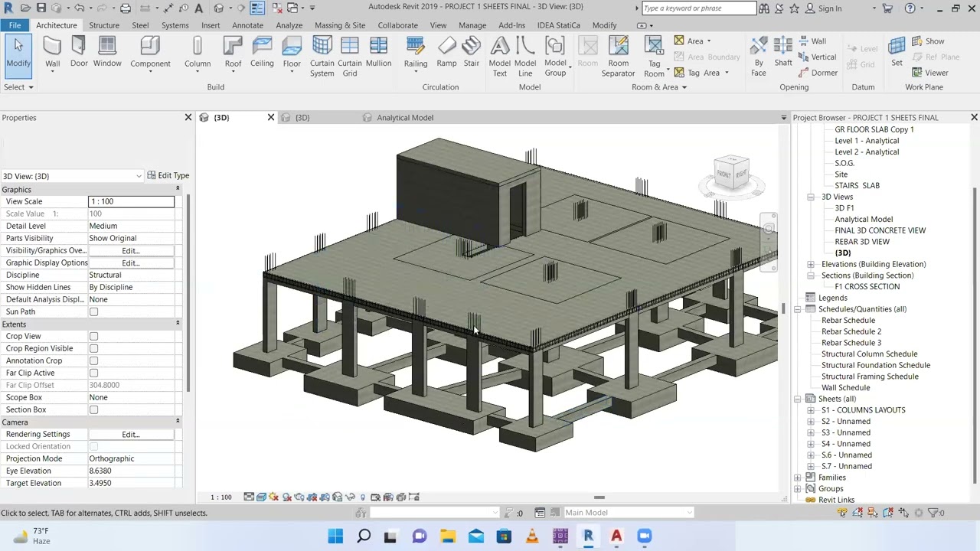Open the Windows Start menu
Screen dimensions: 980x551
[x=335, y=536]
